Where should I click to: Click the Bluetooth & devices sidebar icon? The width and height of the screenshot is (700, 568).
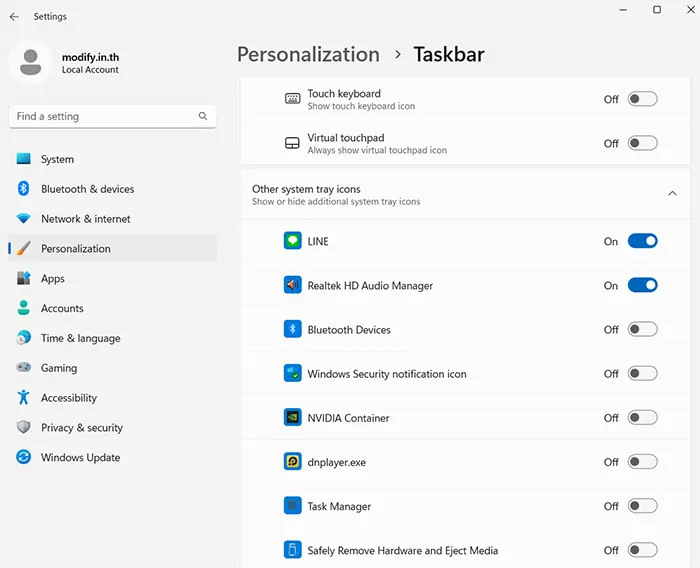click(x=23, y=188)
